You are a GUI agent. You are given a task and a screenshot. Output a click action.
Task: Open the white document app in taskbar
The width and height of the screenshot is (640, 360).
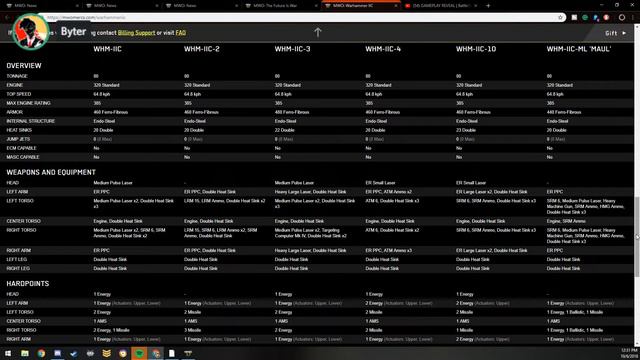(x=172, y=353)
